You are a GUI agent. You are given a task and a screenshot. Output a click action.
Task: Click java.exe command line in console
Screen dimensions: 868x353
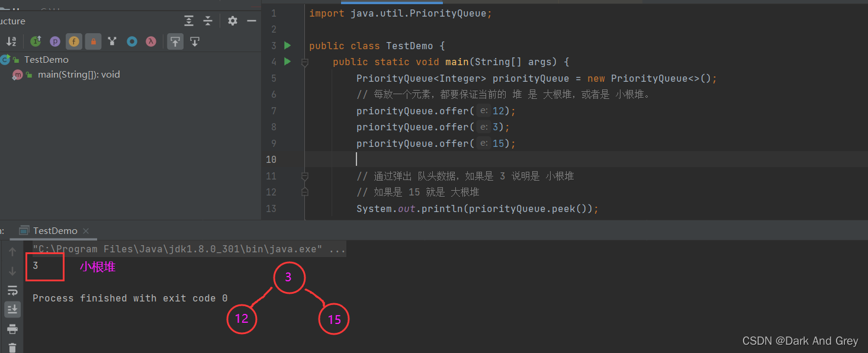(x=189, y=249)
